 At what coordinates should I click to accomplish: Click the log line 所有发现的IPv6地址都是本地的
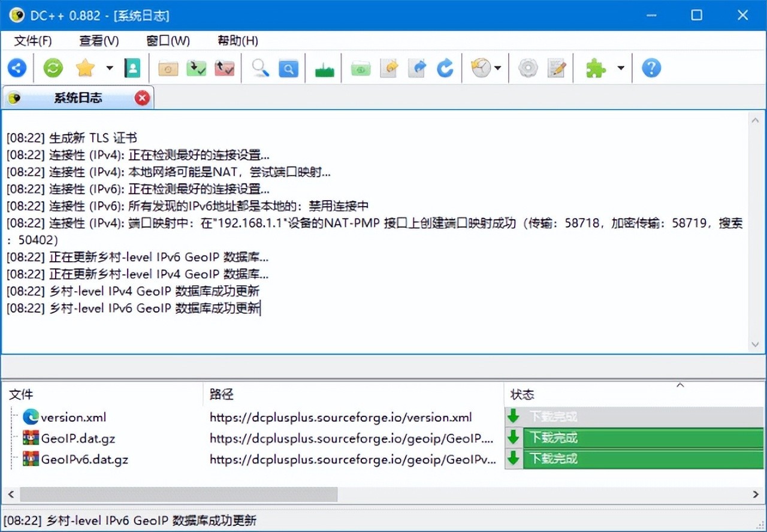pyautogui.click(x=188, y=207)
